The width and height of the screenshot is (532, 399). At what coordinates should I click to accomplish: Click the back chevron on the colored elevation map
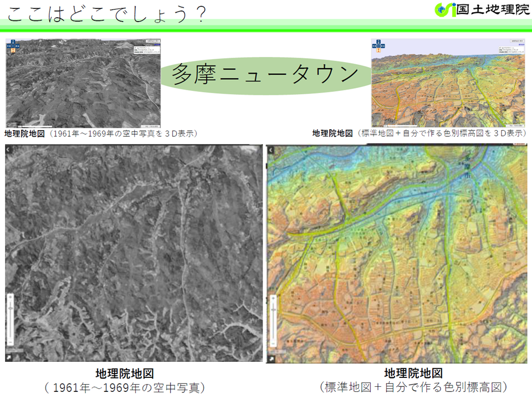270,149
